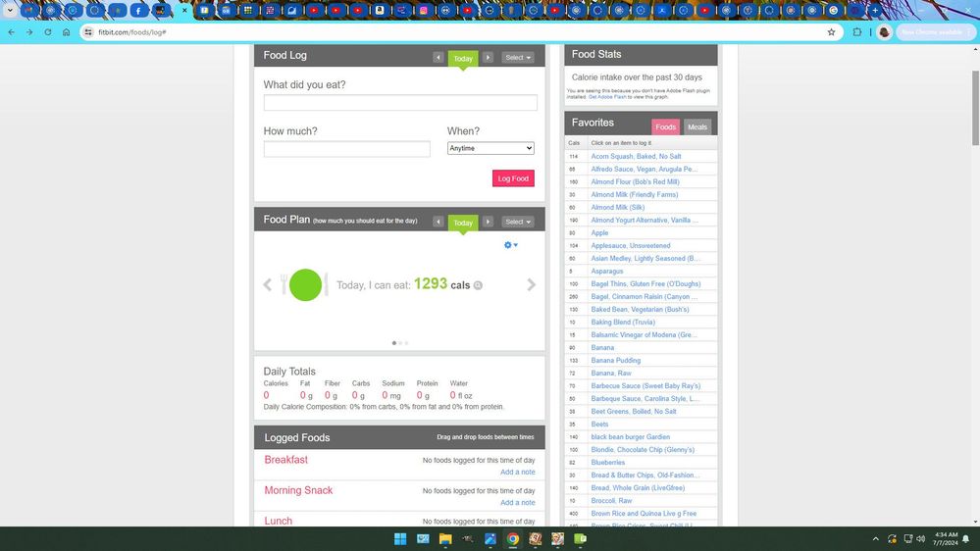Open Windows Start menu

pyautogui.click(x=400, y=538)
